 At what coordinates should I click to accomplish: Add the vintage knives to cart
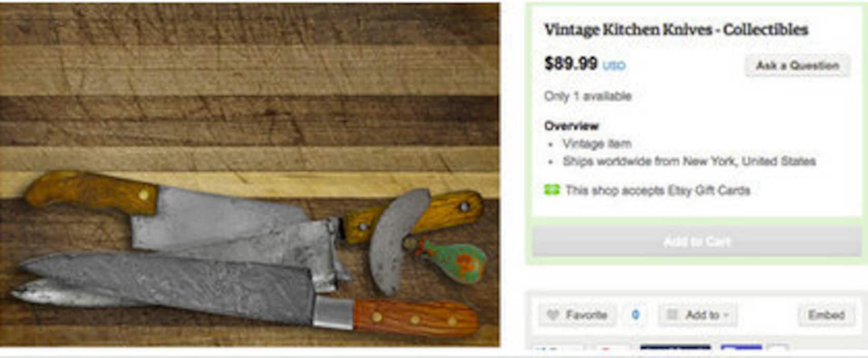click(697, 241)
